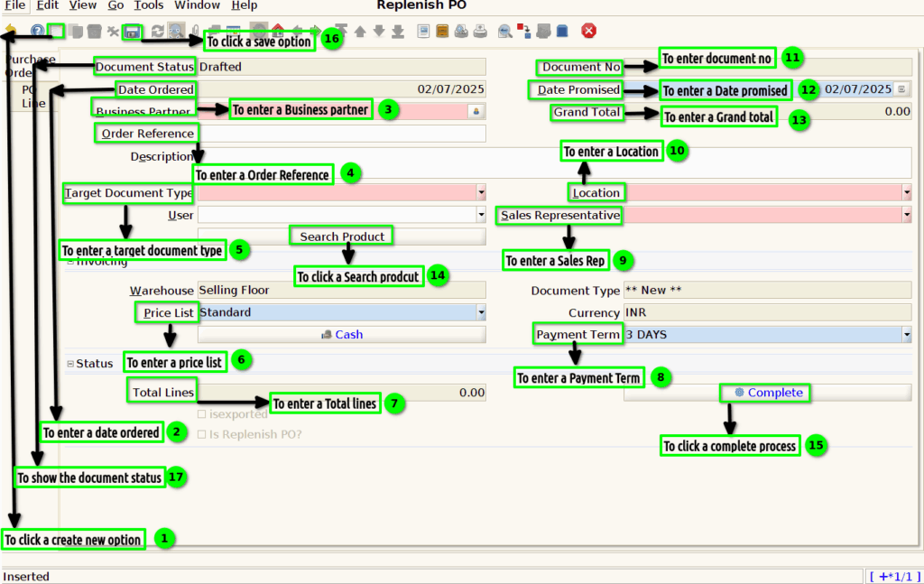
Task: Click the Document No field
Action: coord(768,67)
